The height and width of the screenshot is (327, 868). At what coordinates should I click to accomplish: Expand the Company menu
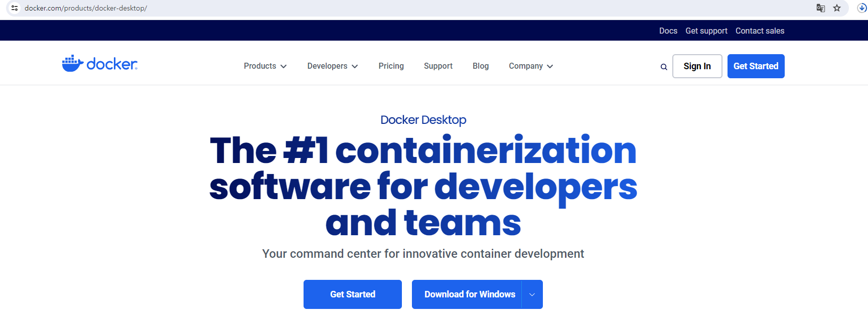coord(531,66)
